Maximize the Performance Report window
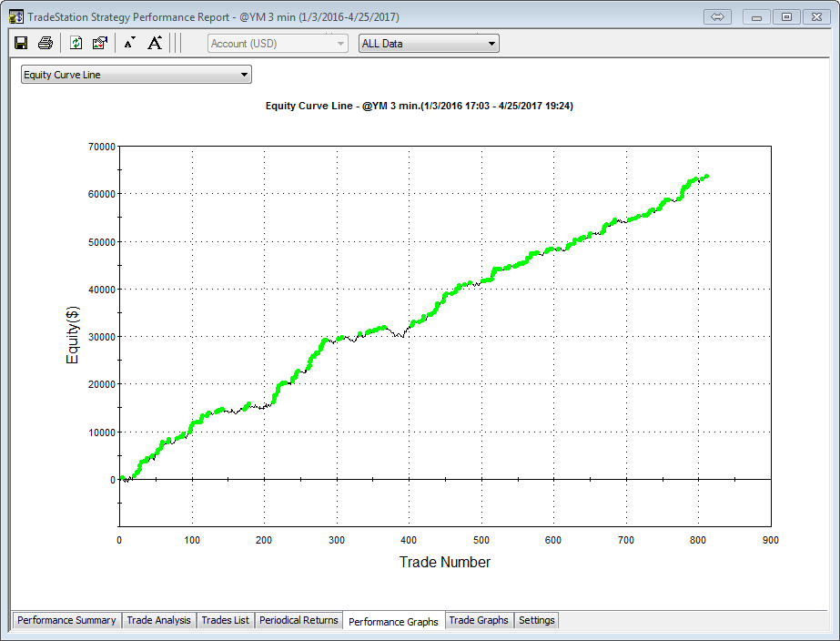 click(786, 17)
